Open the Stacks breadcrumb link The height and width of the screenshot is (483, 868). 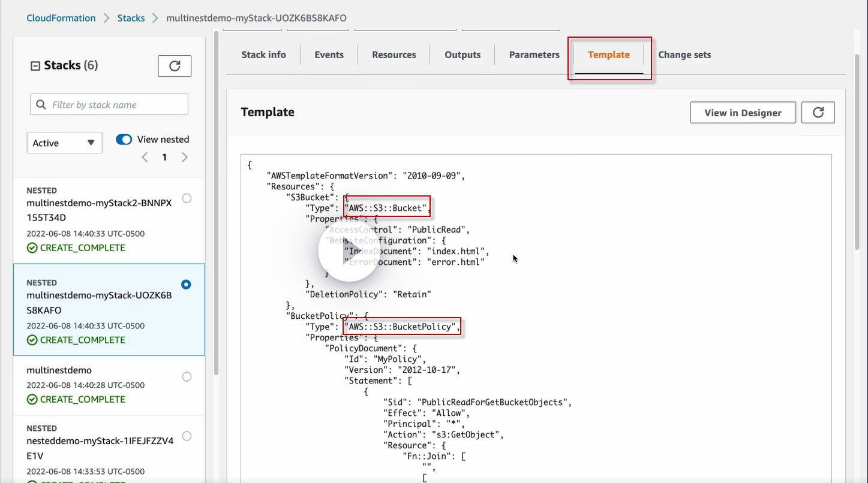(x=131, y=18)
